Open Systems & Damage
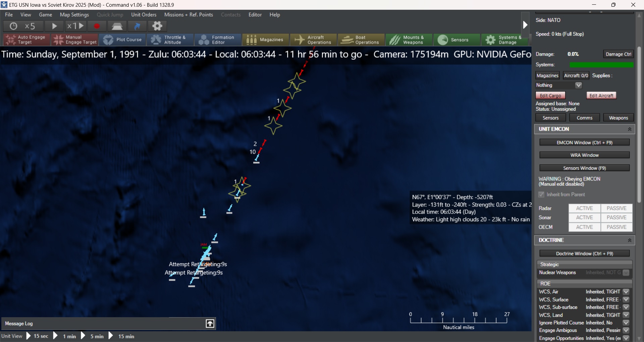The image size is (644, 342). coord(505,40)
